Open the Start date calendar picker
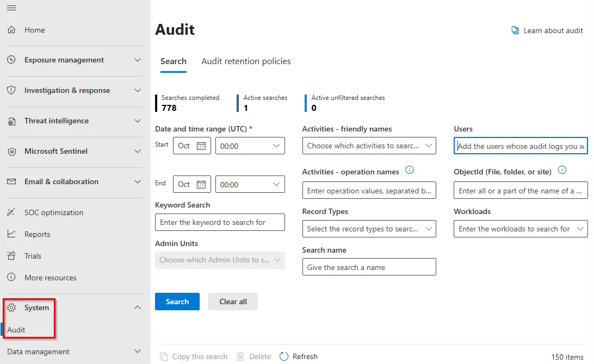Viewport: 594px width, 364px height. (x=201, y=146)
